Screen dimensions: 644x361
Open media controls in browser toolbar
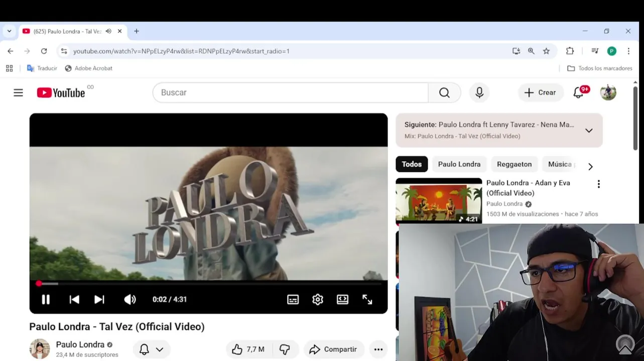595,51
